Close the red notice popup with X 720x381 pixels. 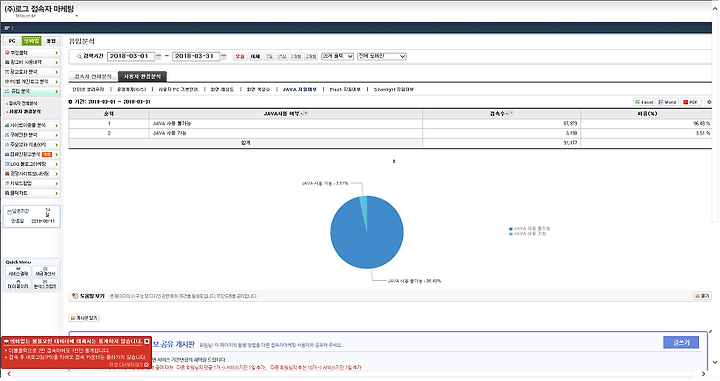point(146,342)
